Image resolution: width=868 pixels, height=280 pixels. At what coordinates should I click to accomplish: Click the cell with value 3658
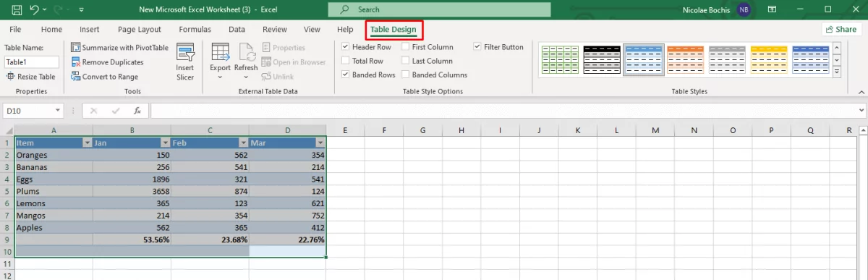click(132, 192)
